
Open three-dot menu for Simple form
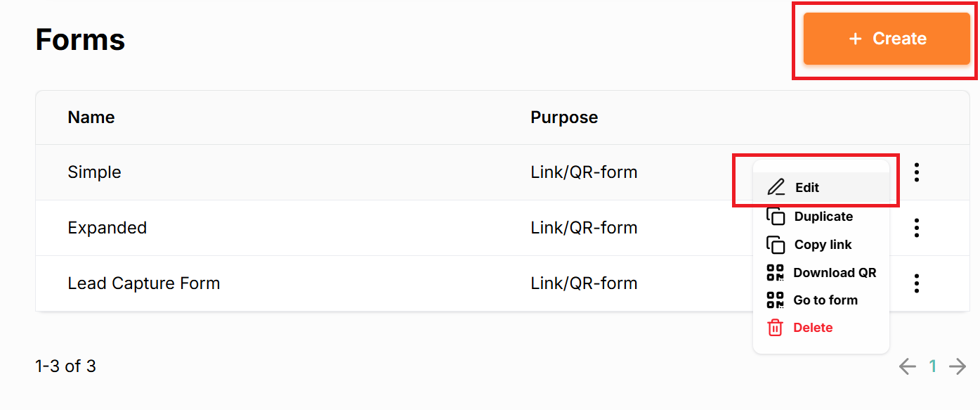point(917,172)
